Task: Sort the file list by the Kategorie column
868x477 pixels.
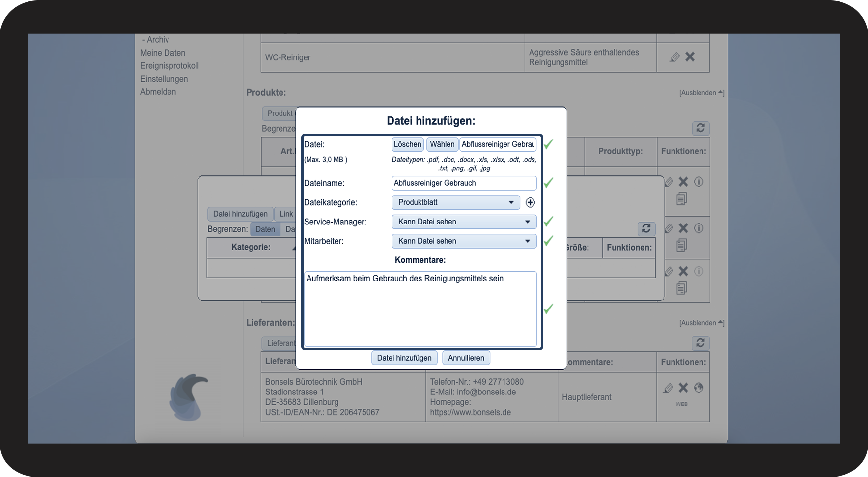Action: pyautogui.click(x=251, y=247)
